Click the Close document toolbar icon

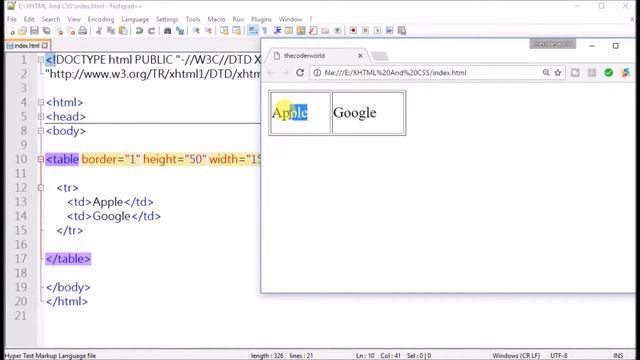point(59,31)
